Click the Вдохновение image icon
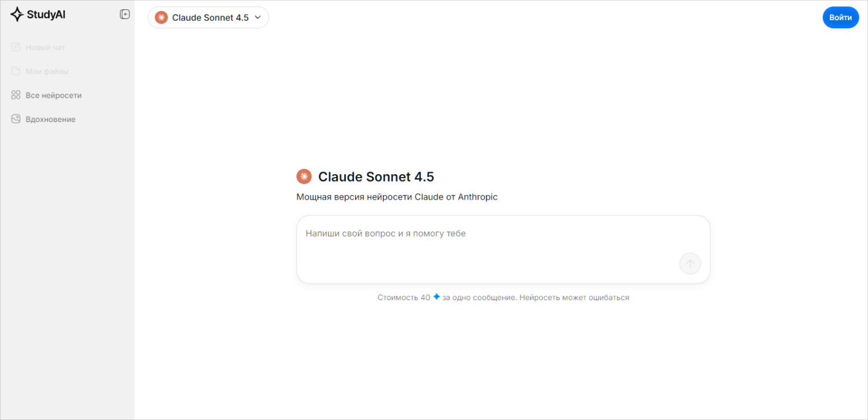Screen dimensions: 868x420 (x=16, y=119)
